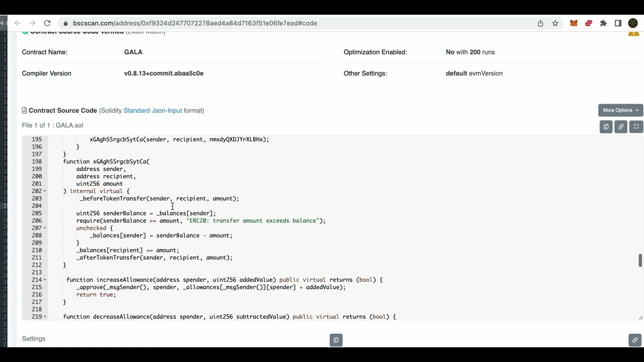
Task: Copy Settings section with copy icon
Action: coord(336,340)
